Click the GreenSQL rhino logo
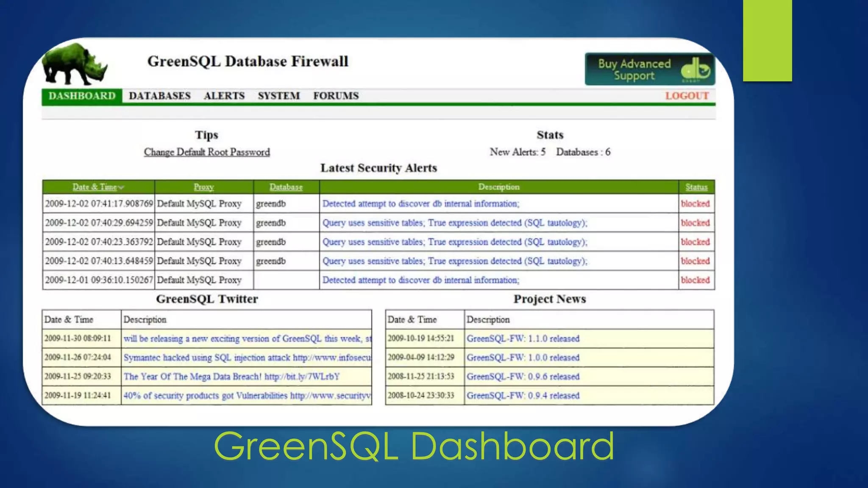Screen dimensions: 868x488 (x=75, y=64)
